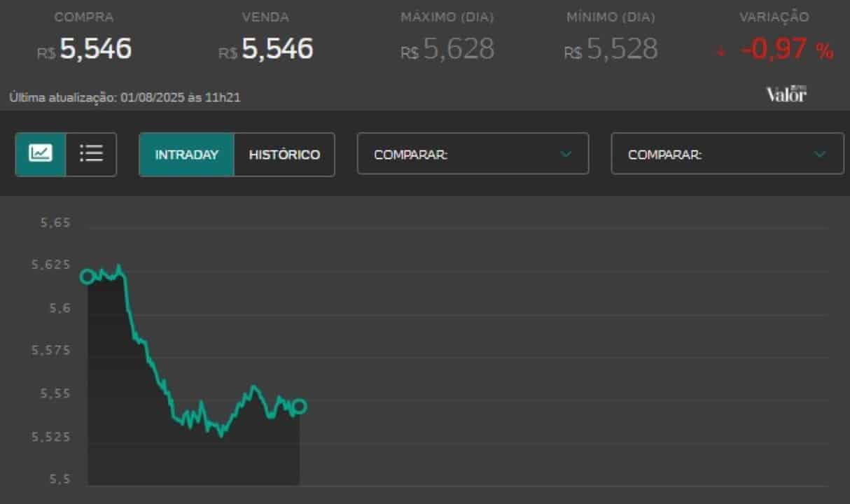
Task: Click the MÍNIMO (DIA) label
Action: (611, 17)
